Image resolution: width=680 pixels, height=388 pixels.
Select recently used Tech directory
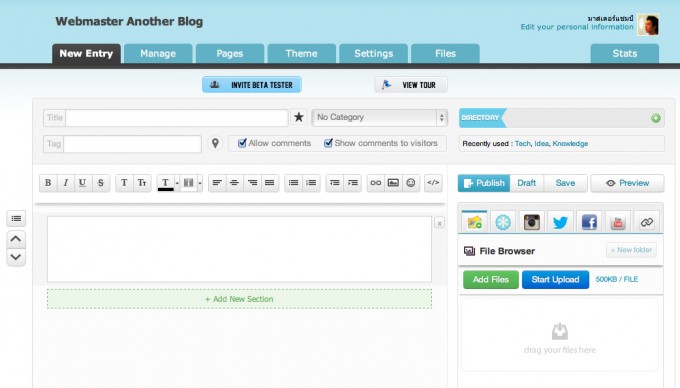523,143
